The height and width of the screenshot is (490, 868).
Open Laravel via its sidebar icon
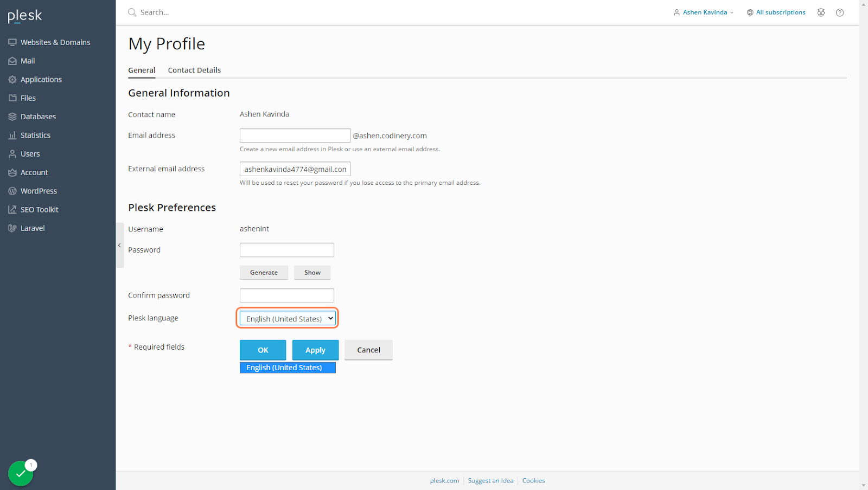pyautogui.click(x=12, y=228)
